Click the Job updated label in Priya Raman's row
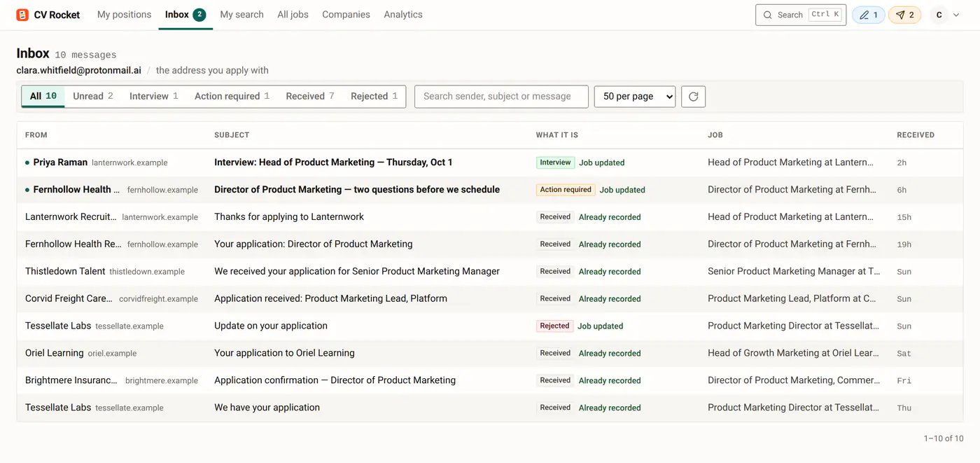This screenshot has height=463, width=980. [x=601, y=163]
